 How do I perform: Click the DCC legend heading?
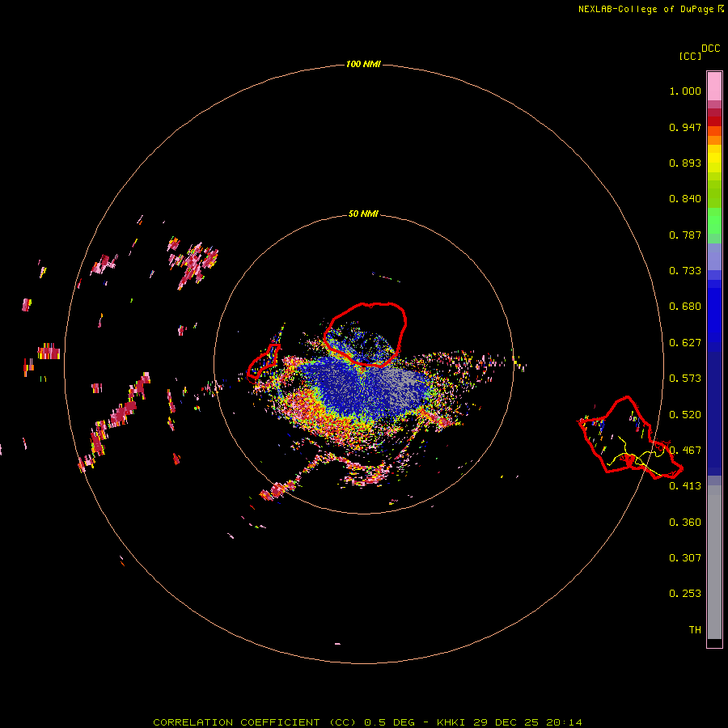point(710,49)
